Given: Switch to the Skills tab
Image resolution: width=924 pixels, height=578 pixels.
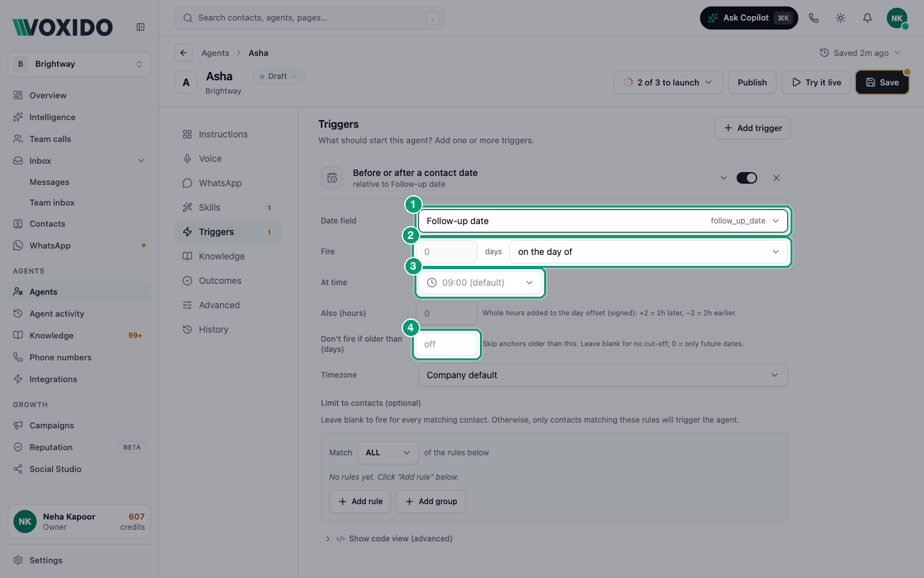Looking at the screenshot, I should point(228,207).
